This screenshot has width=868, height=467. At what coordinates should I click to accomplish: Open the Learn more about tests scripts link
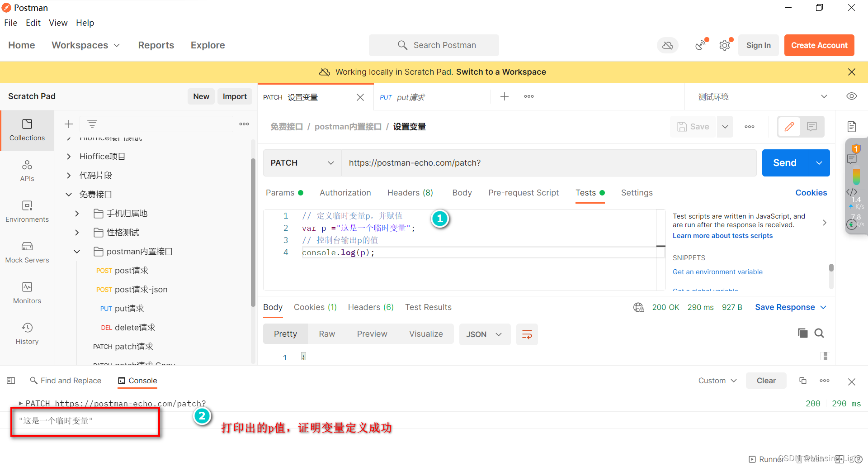(x=722, y=235)
